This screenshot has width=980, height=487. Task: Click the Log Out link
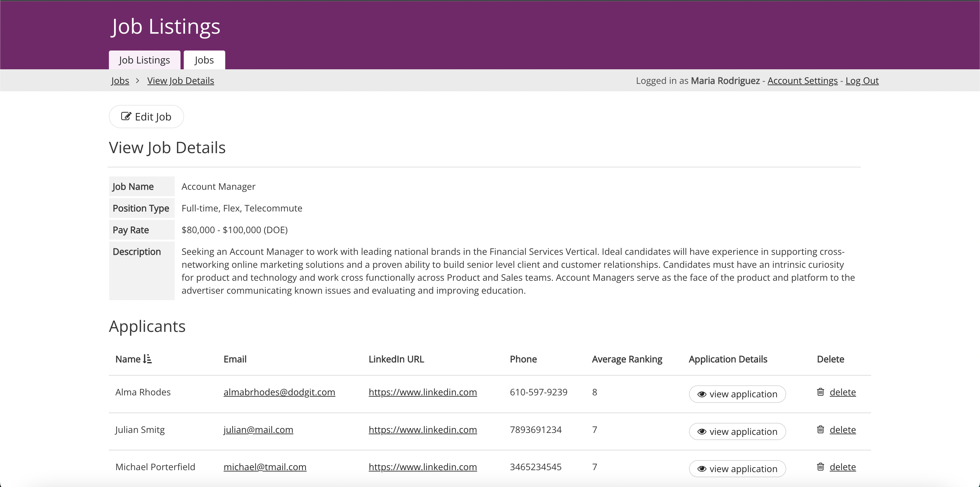(862, 81)
